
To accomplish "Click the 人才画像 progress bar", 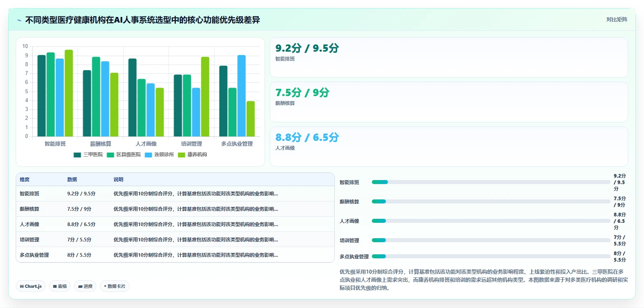I will (491, 221).
